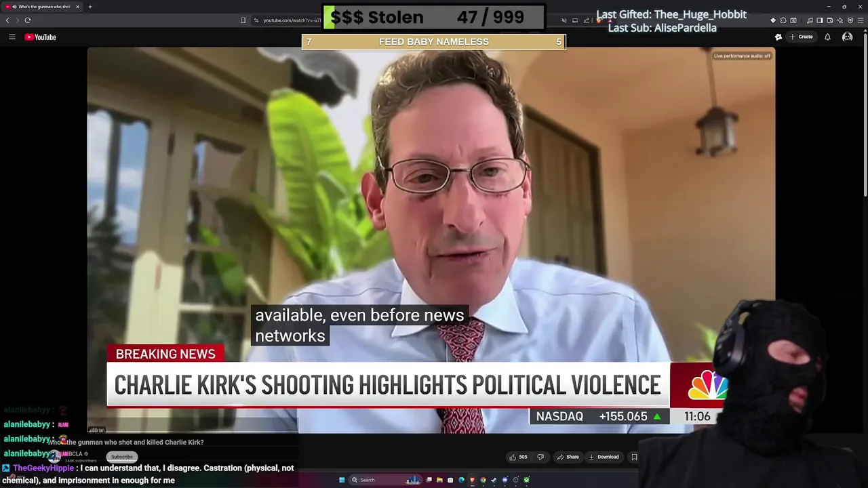Open a new browser tab

click(90, 7)
